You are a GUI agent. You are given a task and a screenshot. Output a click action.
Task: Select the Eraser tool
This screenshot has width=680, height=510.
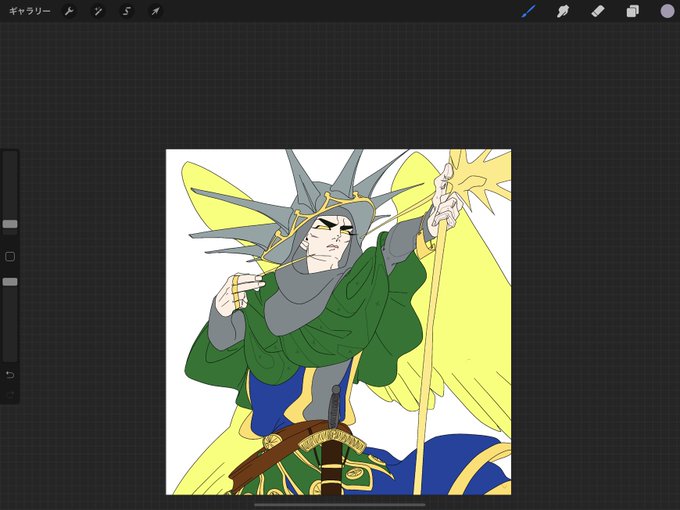tap(598, 11)
